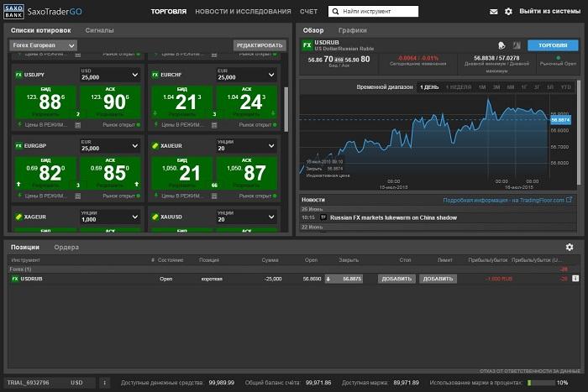The height and width of the screenshot is (392, 588).
Task: Select the Списки котировок tab
Action: [40, 30]
